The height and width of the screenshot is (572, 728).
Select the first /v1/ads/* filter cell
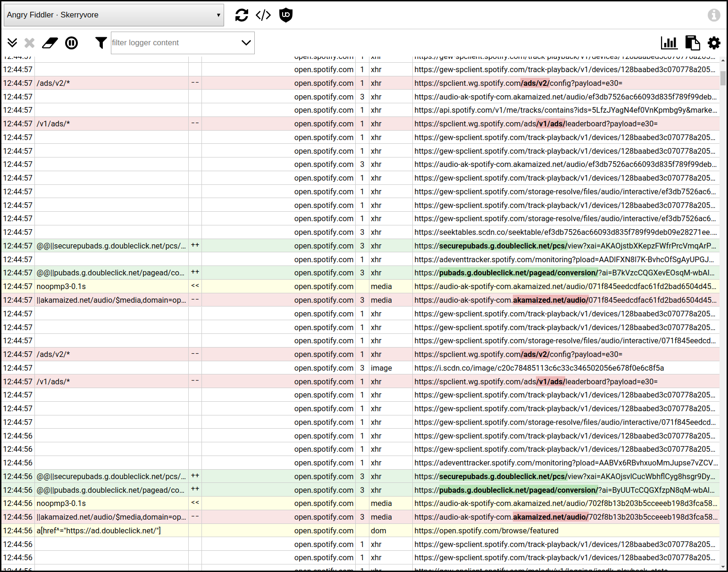click(x=112, y=124)
